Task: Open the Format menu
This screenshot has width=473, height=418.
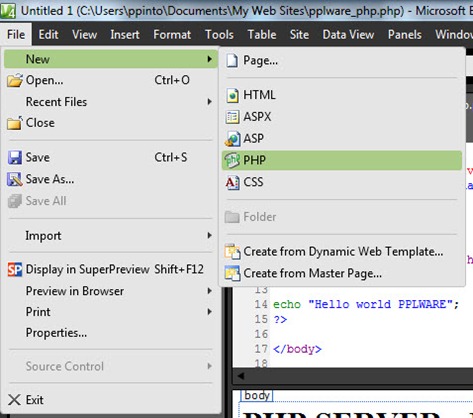Action: click(172, 34)
